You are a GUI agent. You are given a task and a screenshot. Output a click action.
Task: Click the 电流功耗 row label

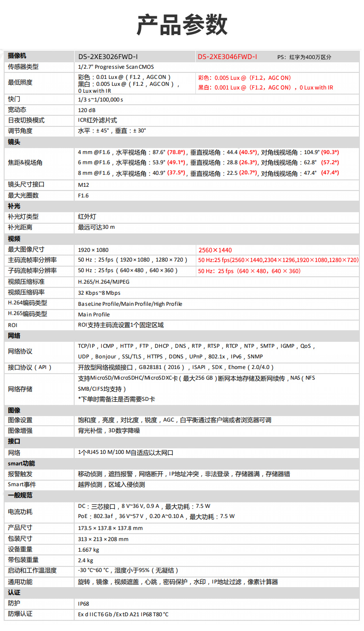(20, 512)
